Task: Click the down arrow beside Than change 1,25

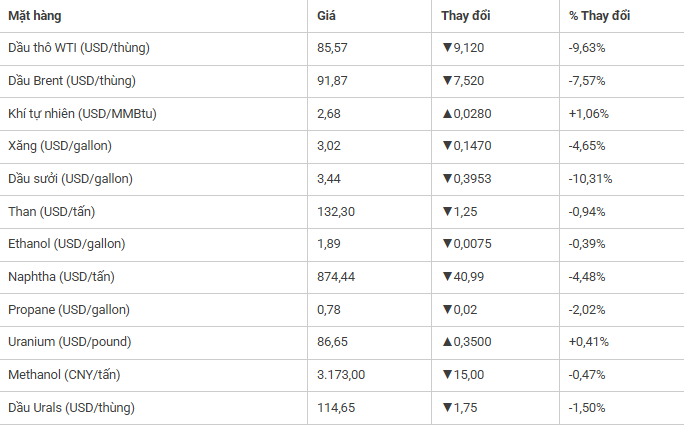Action: click(447, 212)
